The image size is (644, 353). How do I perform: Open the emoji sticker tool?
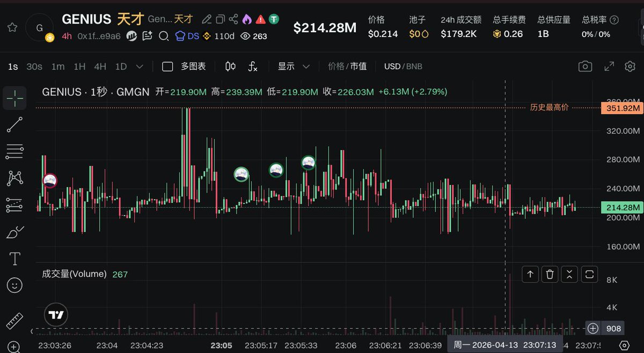[x=14, y=285]
